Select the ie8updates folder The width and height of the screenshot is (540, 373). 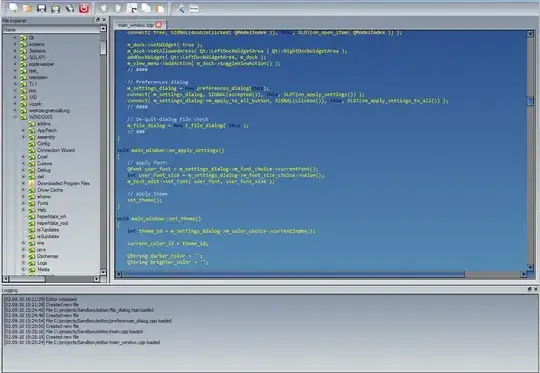tap(48, 236)
